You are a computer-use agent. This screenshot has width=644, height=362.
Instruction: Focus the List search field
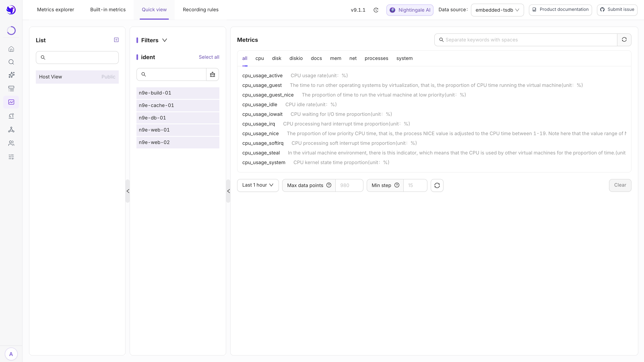point(77,58)
